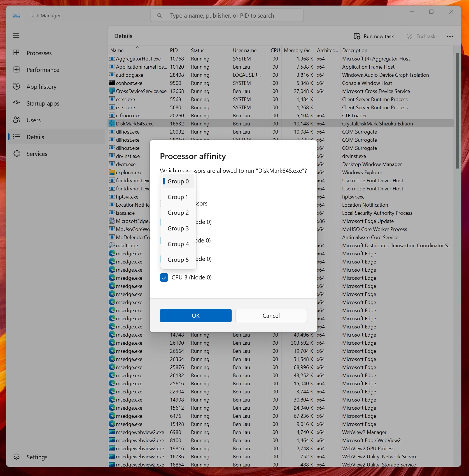
Task: Pick Group 5 from the list
Action: [178, 260]
